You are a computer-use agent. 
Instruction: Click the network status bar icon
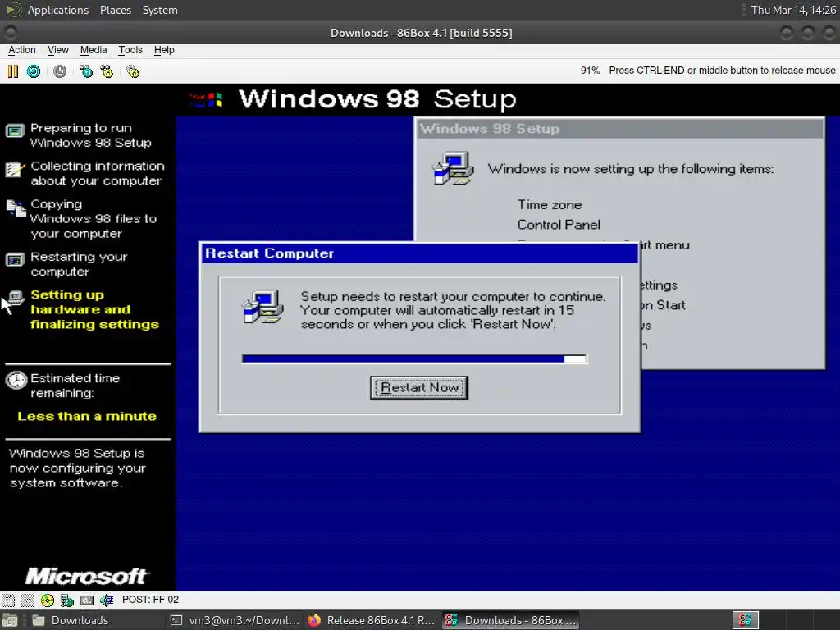67,600
